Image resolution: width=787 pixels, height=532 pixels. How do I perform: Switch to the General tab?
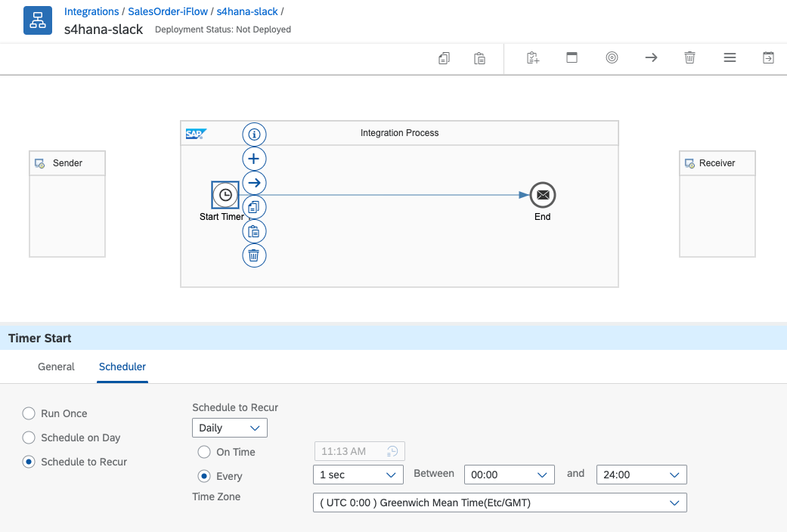click(56, 367)
